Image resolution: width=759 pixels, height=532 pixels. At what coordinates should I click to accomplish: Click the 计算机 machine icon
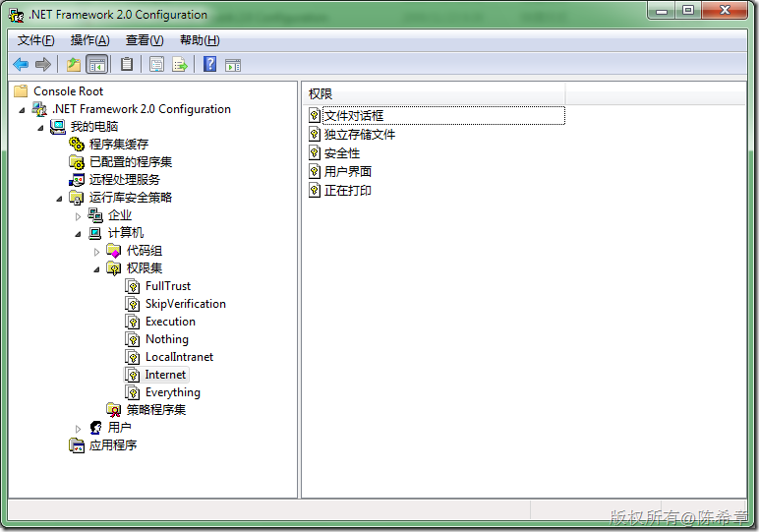pos(95,233)
